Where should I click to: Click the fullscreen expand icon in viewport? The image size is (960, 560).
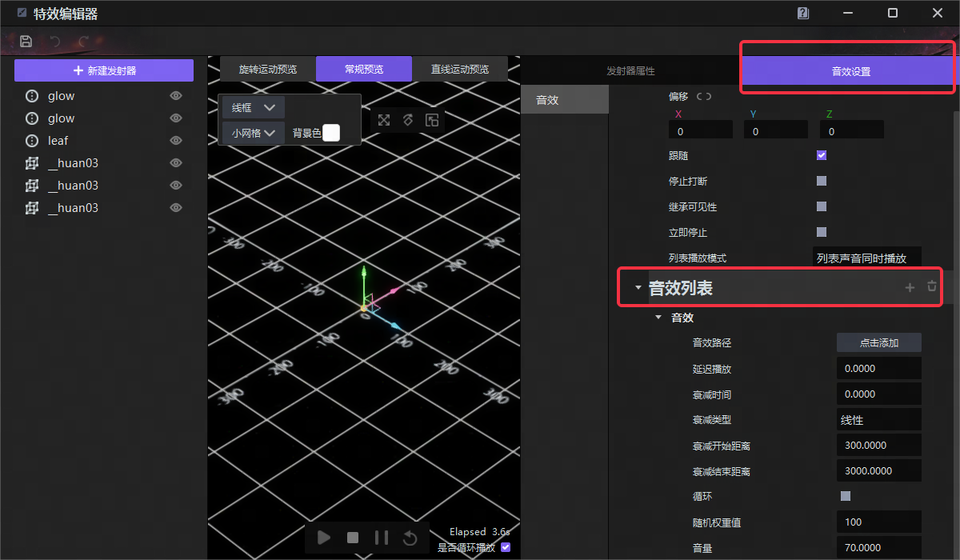click(384, 120)
